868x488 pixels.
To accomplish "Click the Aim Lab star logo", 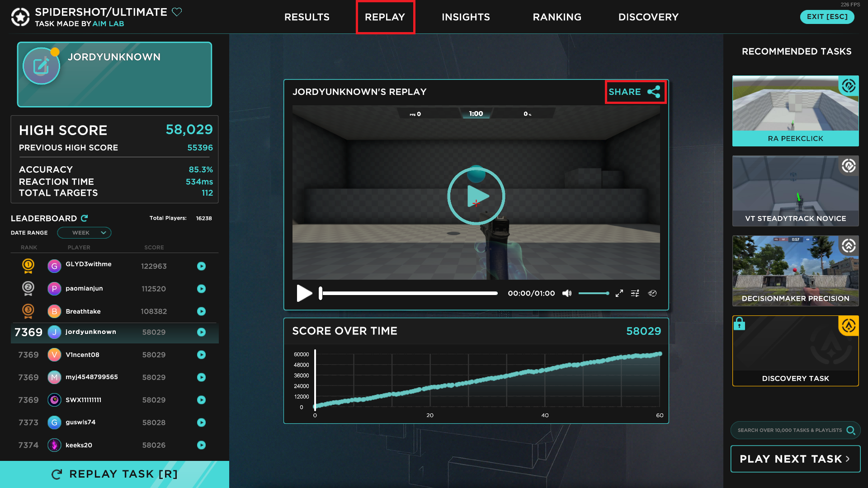I will tap(20, 17).
